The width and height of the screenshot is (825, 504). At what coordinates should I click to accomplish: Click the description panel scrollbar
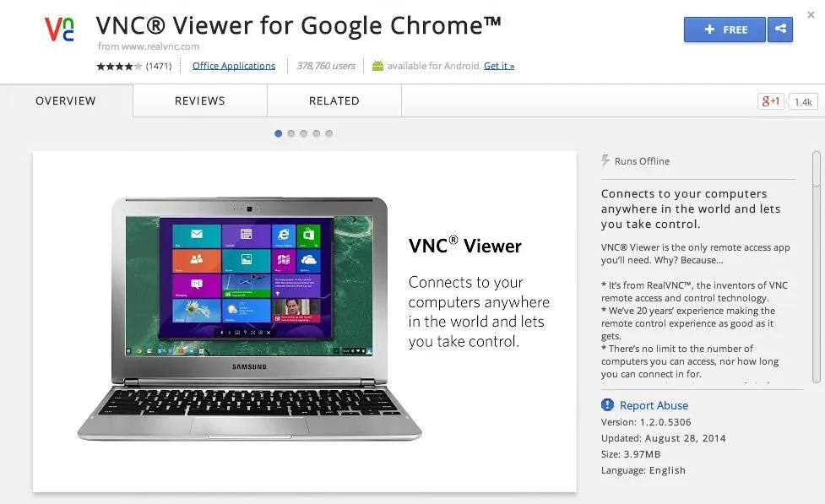tap(816, 268)
